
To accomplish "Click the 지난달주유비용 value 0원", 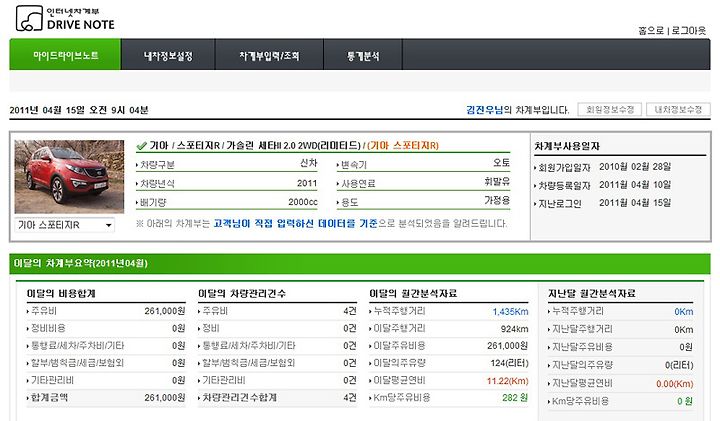I will 686,347.
